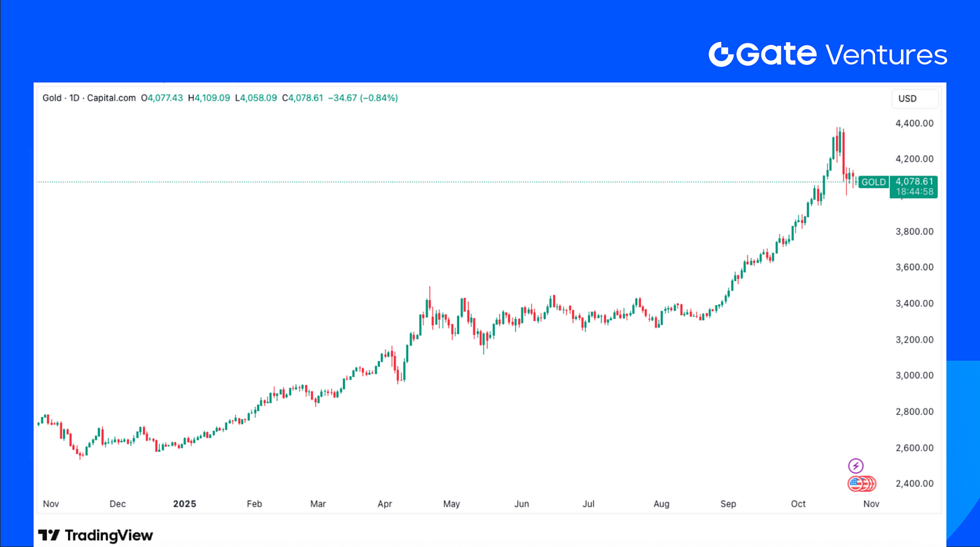980x547 pixels.
Task: Click the 18:44:58 bar countdown timer
Action: 913,192
